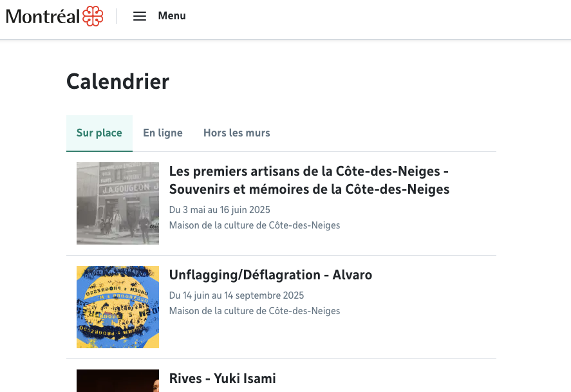
Task: Click the Montréal rosette logo icon
Action: tap(93, 16)
